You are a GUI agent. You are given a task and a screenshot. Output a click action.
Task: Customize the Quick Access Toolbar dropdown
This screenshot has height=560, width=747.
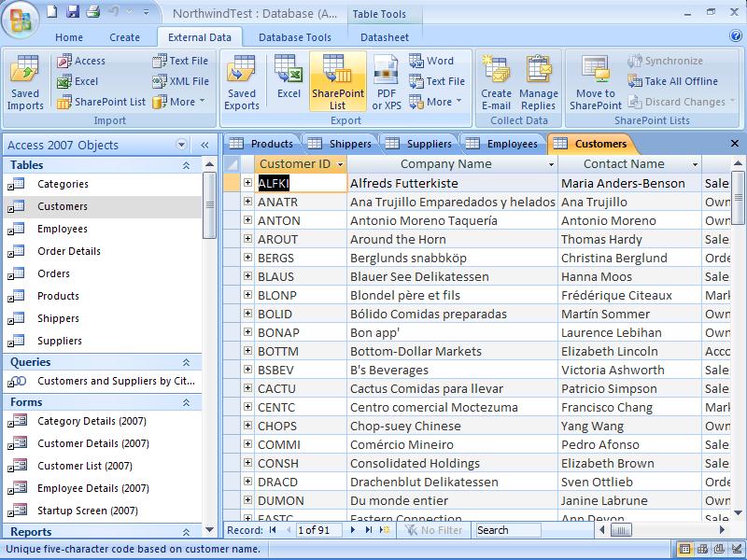147,12
